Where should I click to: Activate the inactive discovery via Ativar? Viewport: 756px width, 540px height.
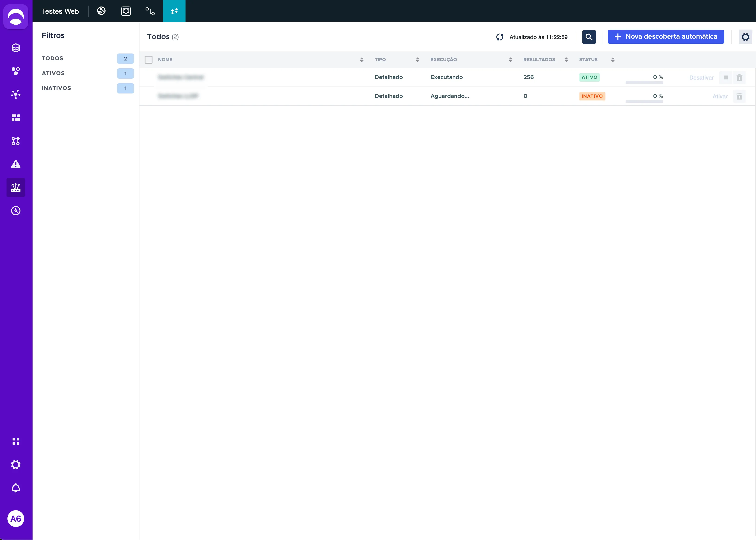pyautogui.click(x=720, y=97)
